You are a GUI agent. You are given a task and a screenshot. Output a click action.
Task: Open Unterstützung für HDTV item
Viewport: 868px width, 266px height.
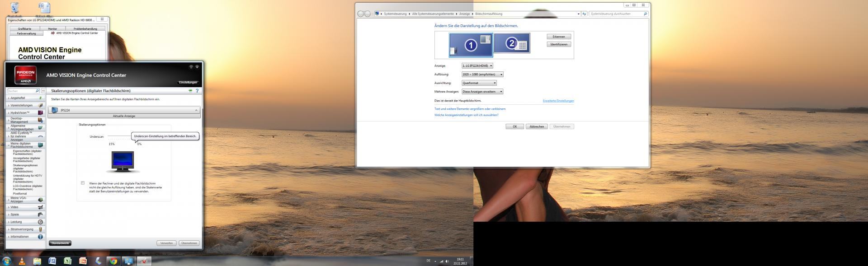pyautogui.click(x=27, y=179)
